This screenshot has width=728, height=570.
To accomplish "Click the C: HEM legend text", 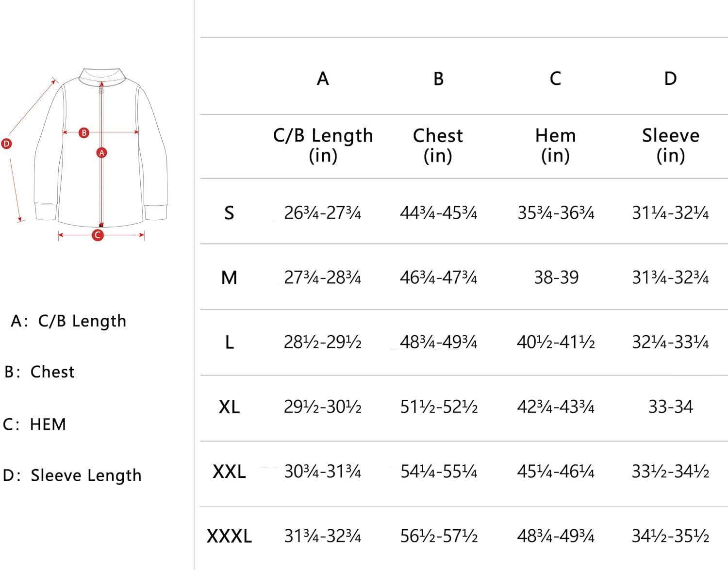I will (x=34, y=424).
